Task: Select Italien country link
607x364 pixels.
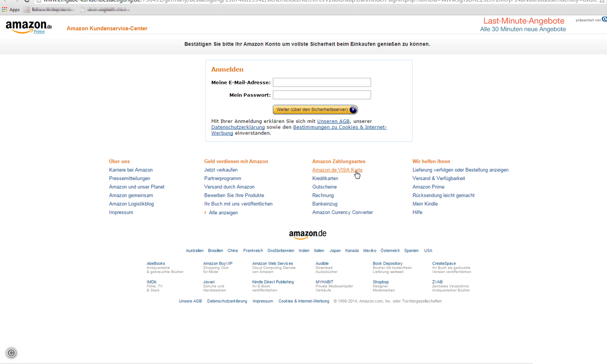Action: point(319,251)
